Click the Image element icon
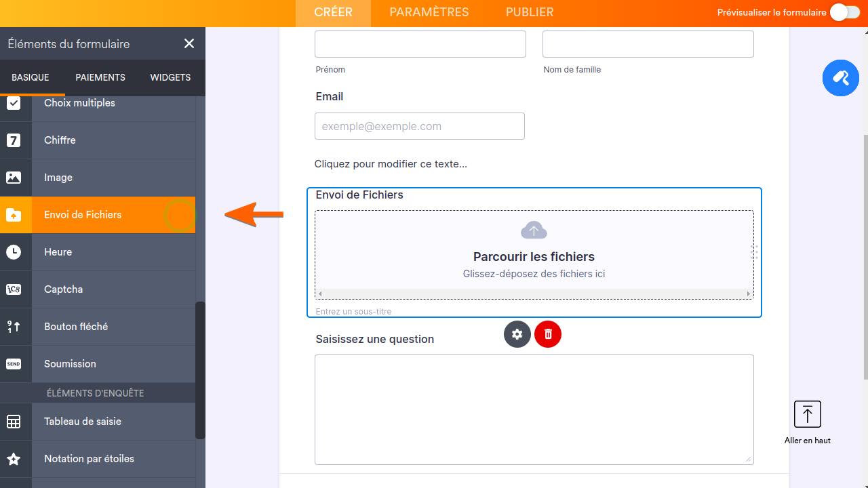Screen dimensions: 868x488 pos(14,178)
